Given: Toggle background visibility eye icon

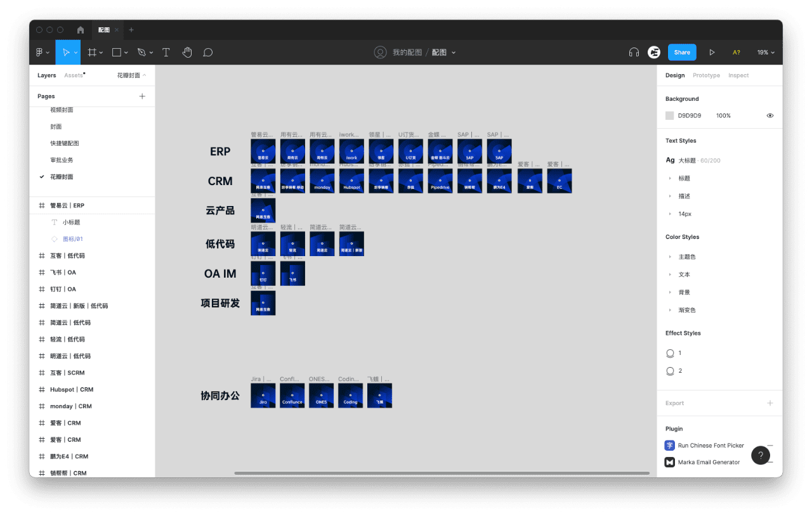Looking at the screenshot, I should [770, 116].
